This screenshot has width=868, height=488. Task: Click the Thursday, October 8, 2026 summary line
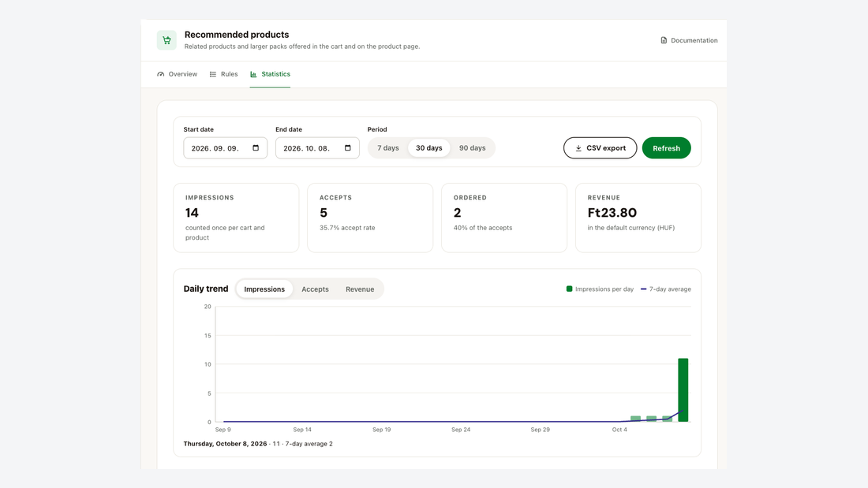258,444
